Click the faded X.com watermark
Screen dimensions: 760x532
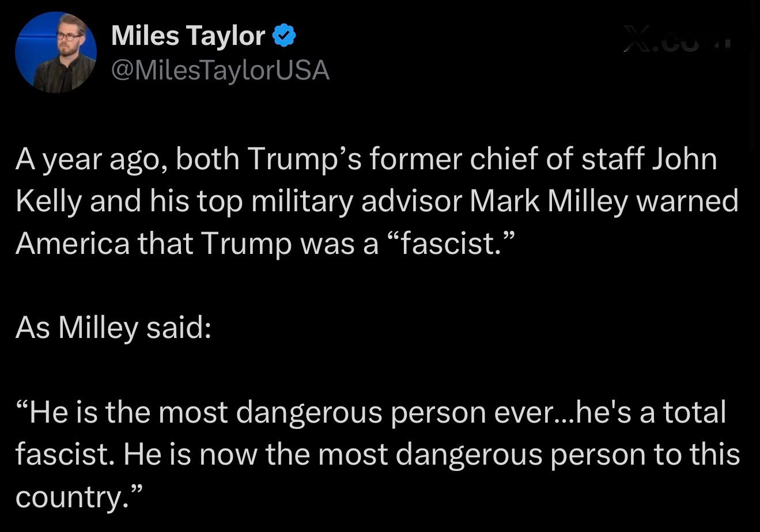tap(676, 42)
